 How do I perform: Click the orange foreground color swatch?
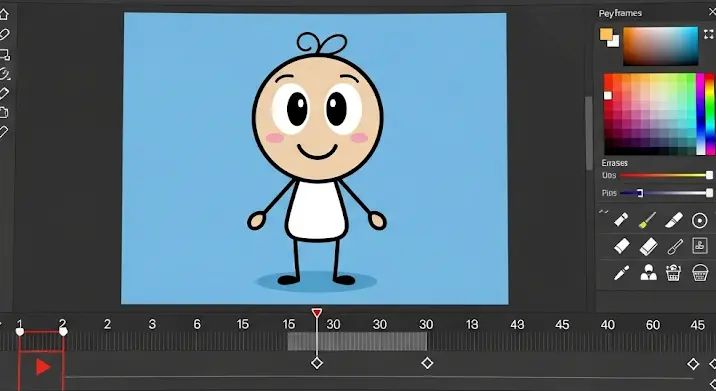[606, 34]
